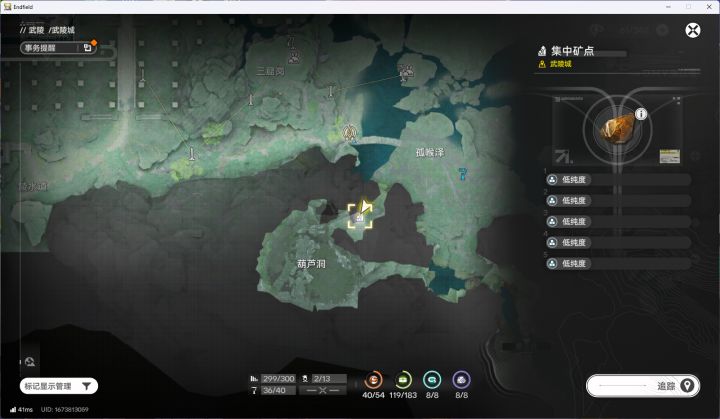Click the funnel filter icon
The image size is (720, 419).
86,386
